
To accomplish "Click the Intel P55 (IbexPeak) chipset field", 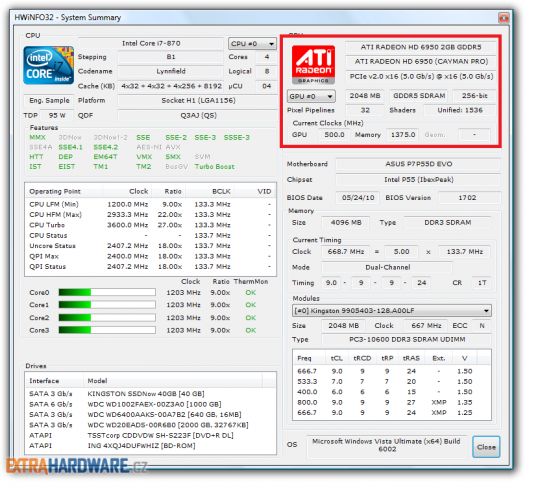I will [418, 180].
